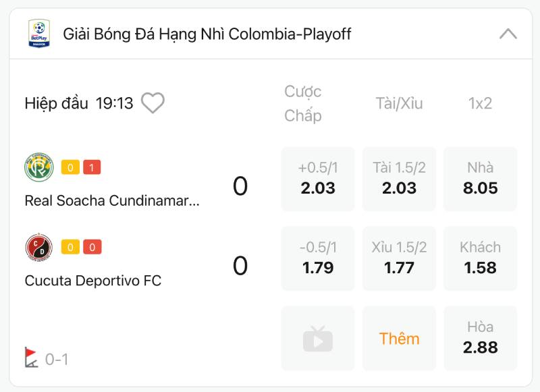
Task: Pick Xỉu 1.5/2 under odds 1.77
Action: coord(399,258)
